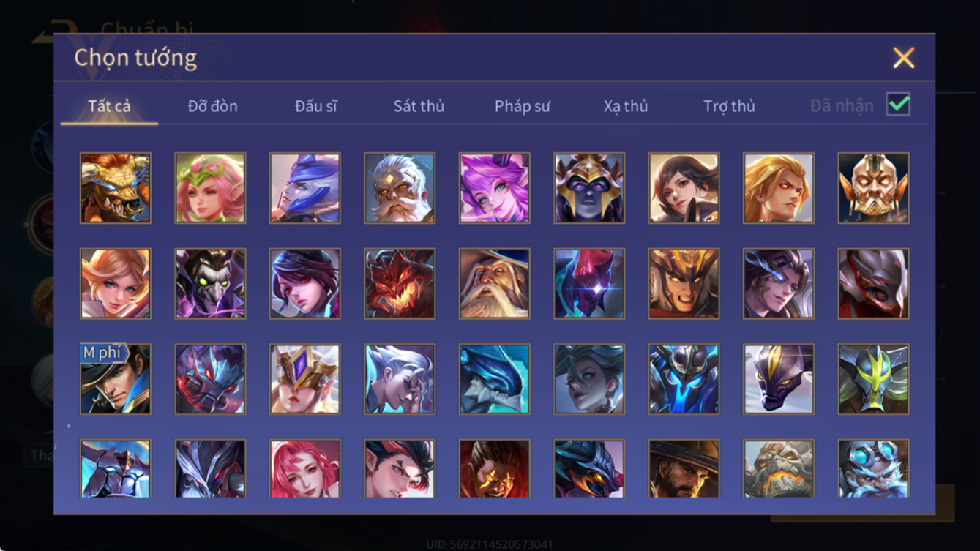This screenshot has height=551, width=980.
Task: Choose the grey wizard with pointed hat
Action: [494, 283]
